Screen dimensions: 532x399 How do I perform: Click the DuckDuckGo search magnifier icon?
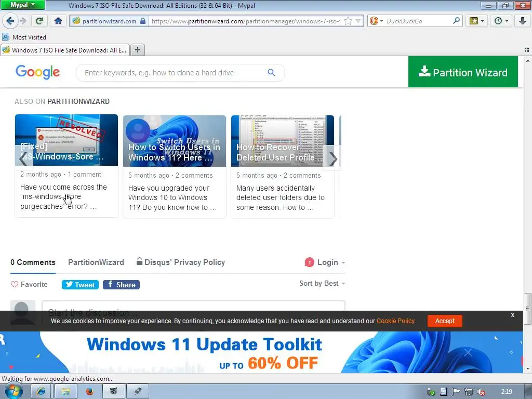pos(456,21)
